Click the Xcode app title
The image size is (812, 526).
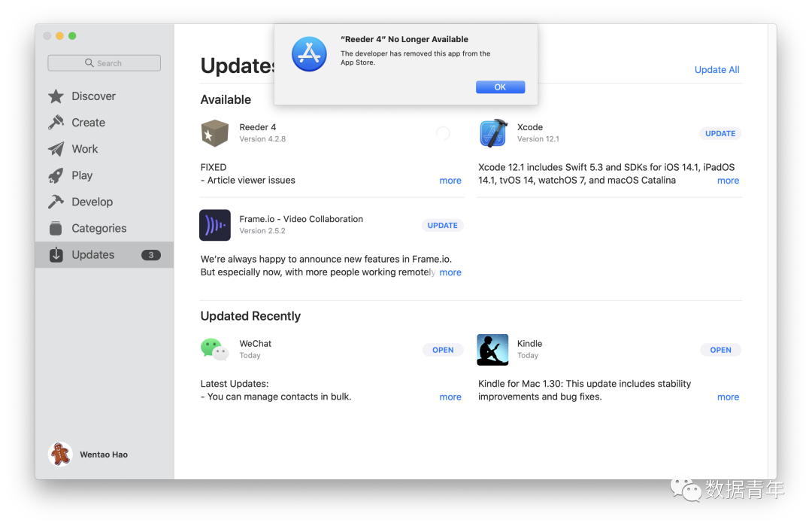point(530,127)
